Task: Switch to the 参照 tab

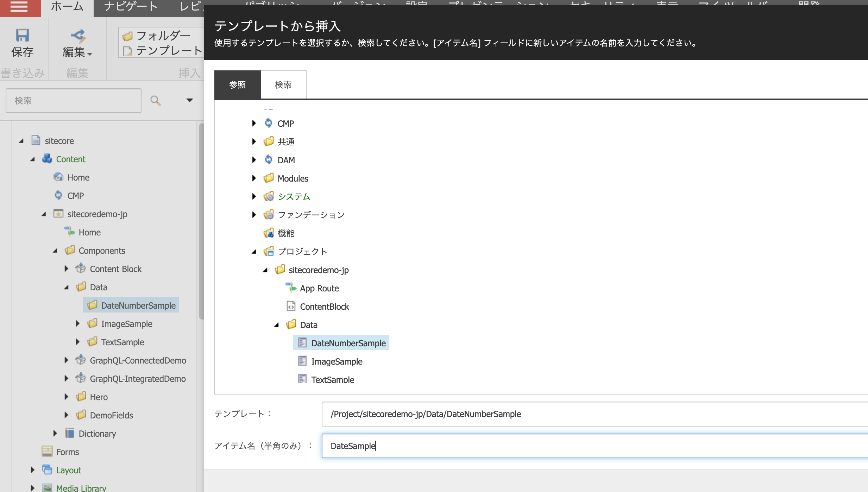Action: [x=238, y=85]
